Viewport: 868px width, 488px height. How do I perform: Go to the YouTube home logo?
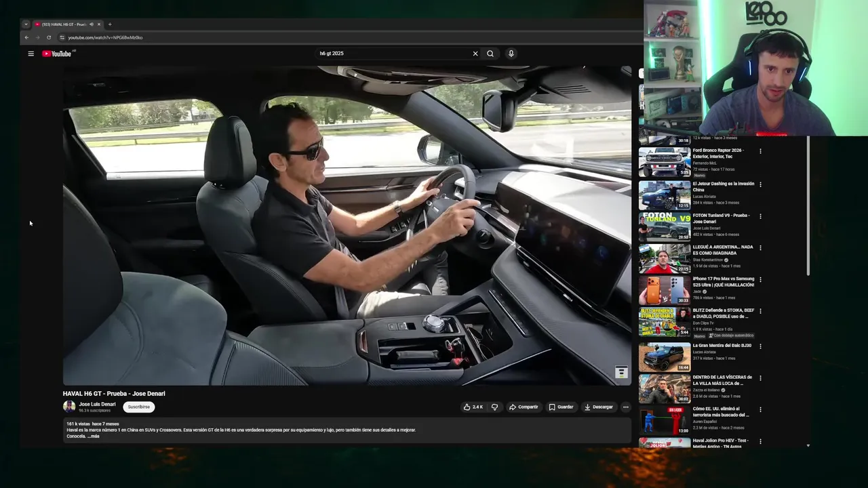tap(57, 54)
